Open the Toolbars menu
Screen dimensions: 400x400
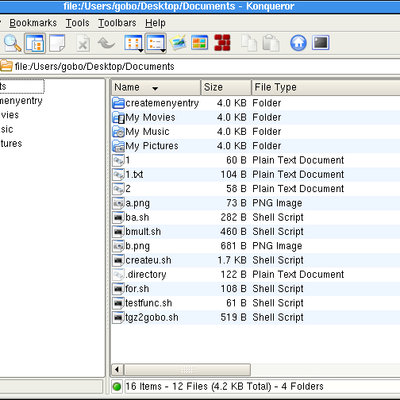[117, 23]
